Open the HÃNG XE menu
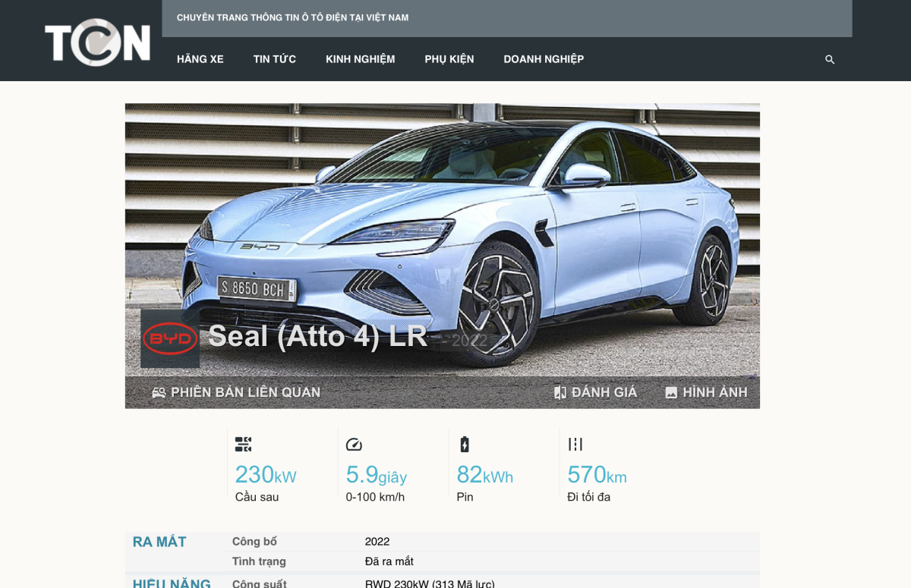 point(200,59)
